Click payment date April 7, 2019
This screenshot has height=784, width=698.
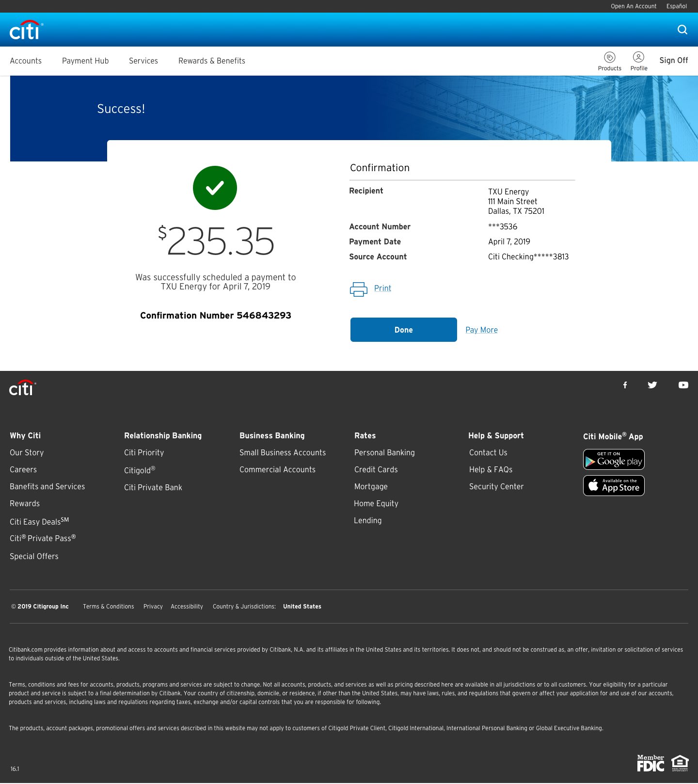pyautogui.click(x=509, y=242)
